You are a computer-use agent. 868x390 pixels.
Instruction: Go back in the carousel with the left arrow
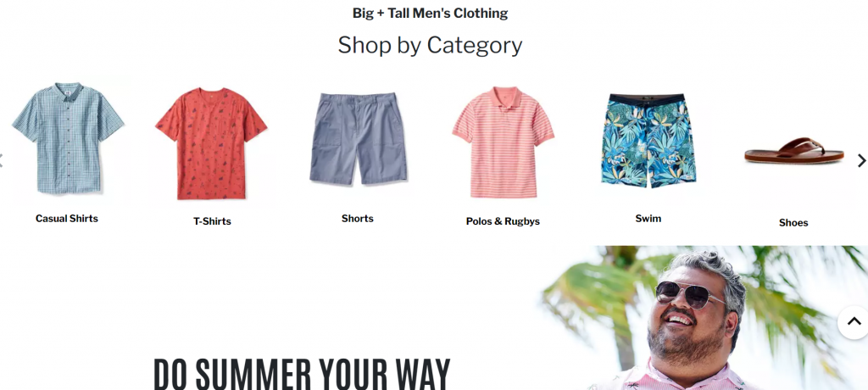(x=2, y=160)
